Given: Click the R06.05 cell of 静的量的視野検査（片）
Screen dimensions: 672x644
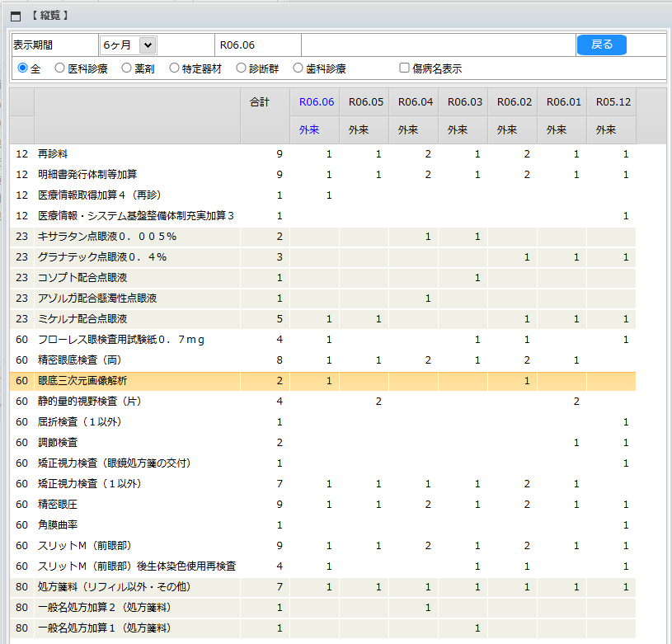Looking at the screenshot, I should pos(364,402).
